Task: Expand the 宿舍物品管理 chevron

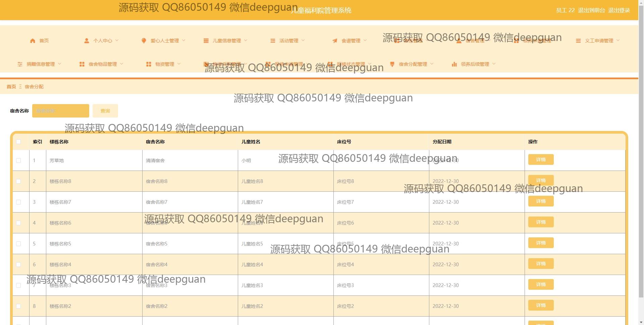Action: (121, 64)
